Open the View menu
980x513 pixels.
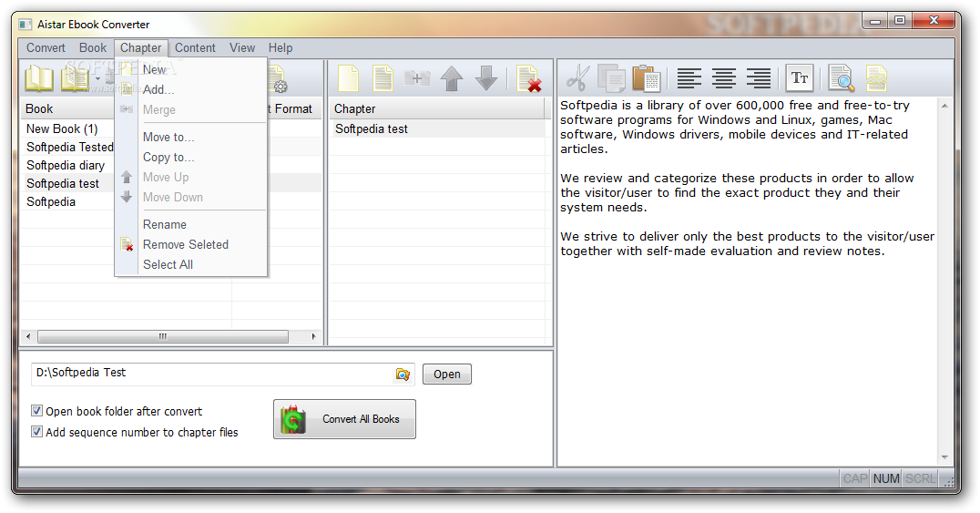(242, 47)
